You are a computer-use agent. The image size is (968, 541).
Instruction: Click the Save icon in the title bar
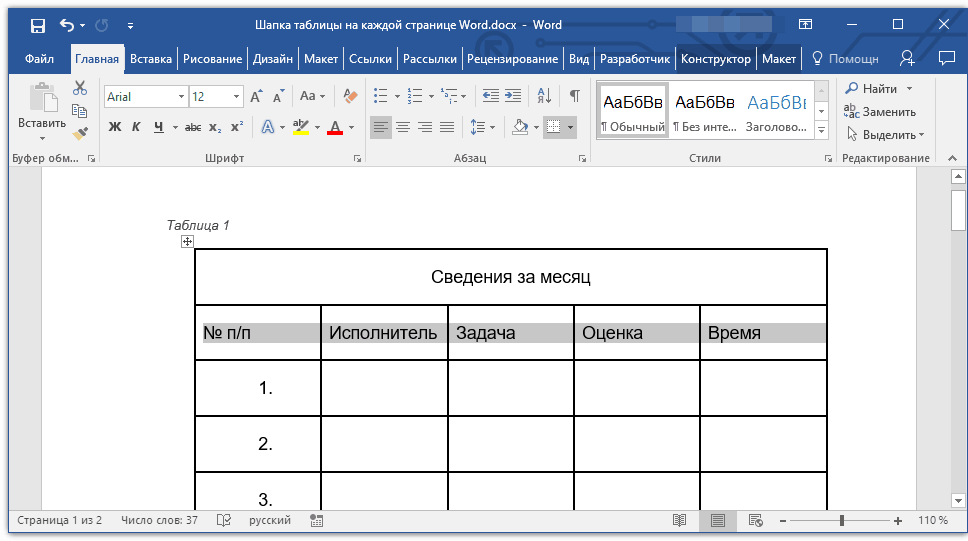(x=37, y=25)
